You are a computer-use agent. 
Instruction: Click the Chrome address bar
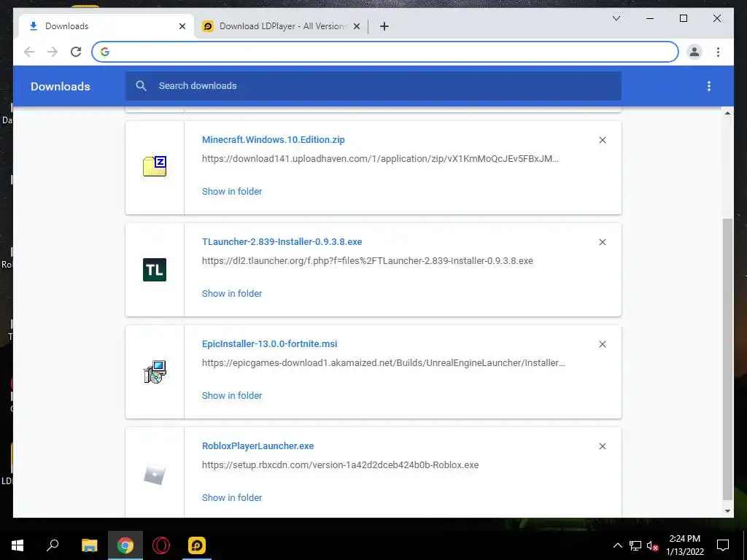pyautogui.click(x=385, y=52)
